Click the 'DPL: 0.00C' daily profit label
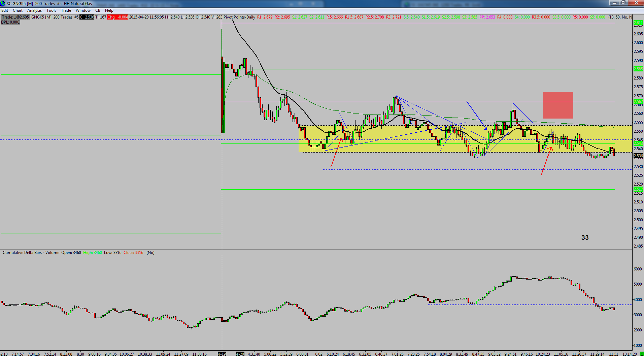 click(10, 22)
